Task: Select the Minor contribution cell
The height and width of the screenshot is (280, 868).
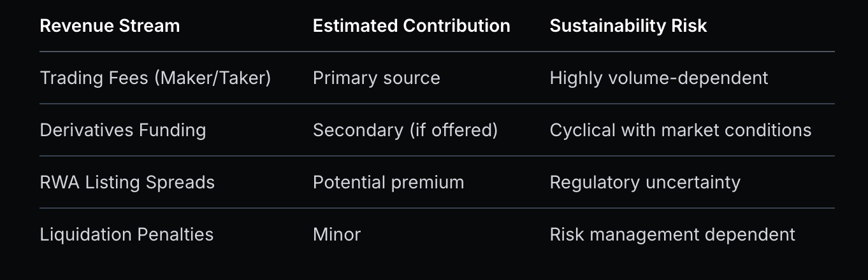Action: pyautogui.click(x=336, y=234)
